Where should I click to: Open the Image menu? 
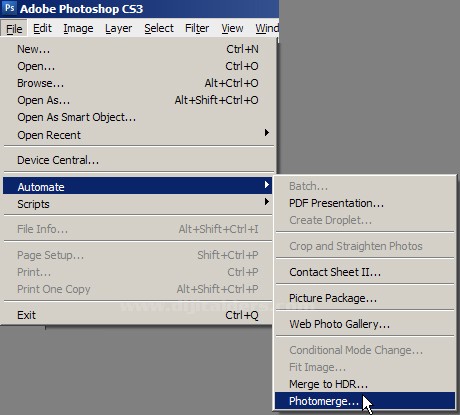(x=78, y=28)
